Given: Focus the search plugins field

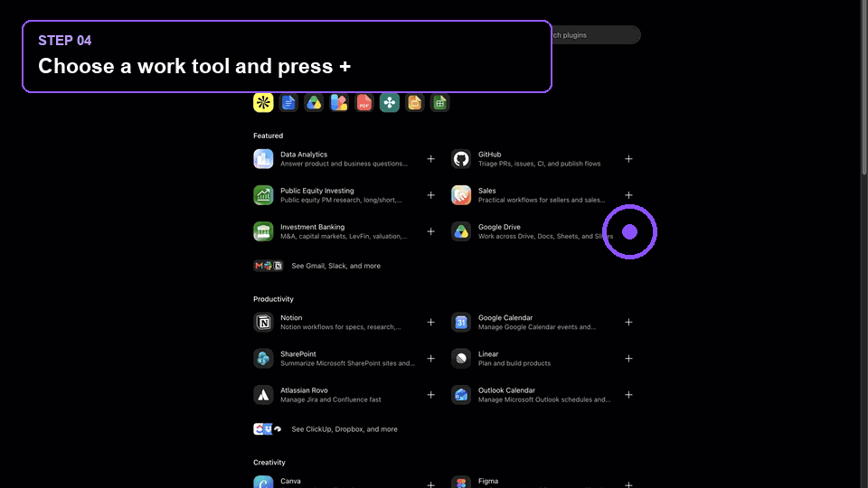Looking at the screenshot, I should coord(596,35).
